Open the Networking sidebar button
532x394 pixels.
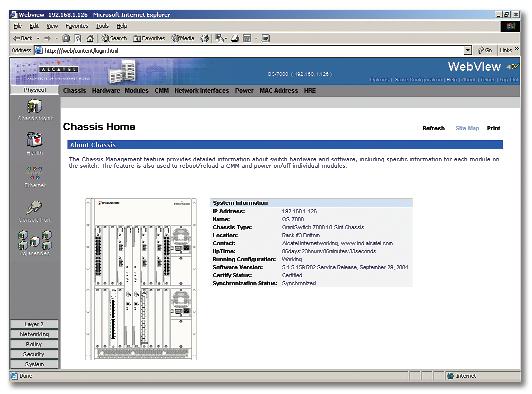point(34,334)
